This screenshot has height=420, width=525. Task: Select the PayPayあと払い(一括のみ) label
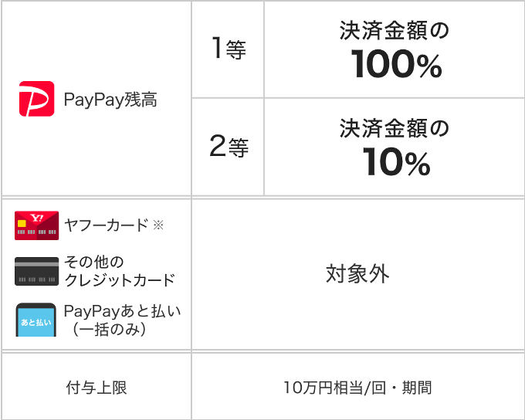(122, 320)
